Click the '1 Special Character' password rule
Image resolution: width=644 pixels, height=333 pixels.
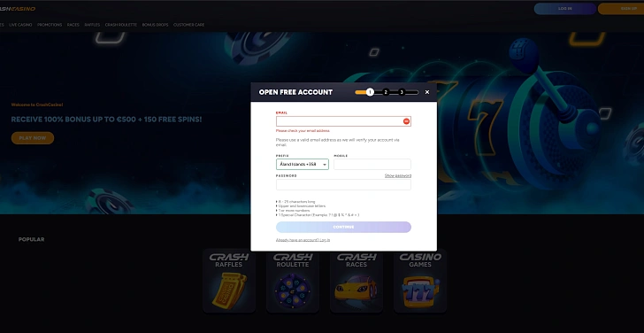318,215
